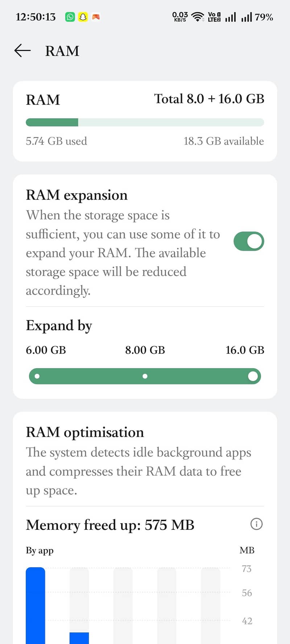Tap the RAM usage progress bar

145,122
